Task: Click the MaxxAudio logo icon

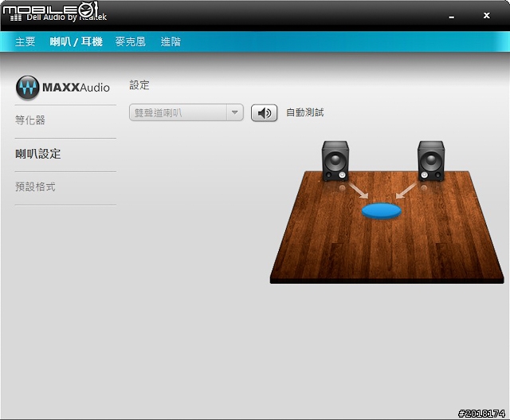Action: [x=28, y=87]
